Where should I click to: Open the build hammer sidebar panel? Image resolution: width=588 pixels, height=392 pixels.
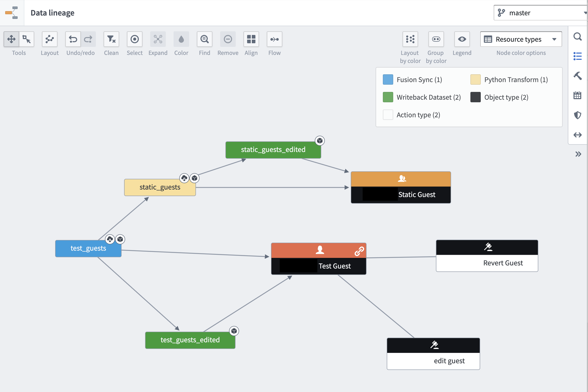click(x=577, y=76)
